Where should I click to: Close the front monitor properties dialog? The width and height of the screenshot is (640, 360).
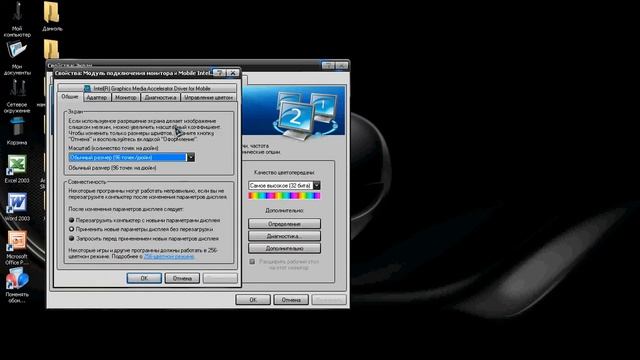(x=233, y=73)
